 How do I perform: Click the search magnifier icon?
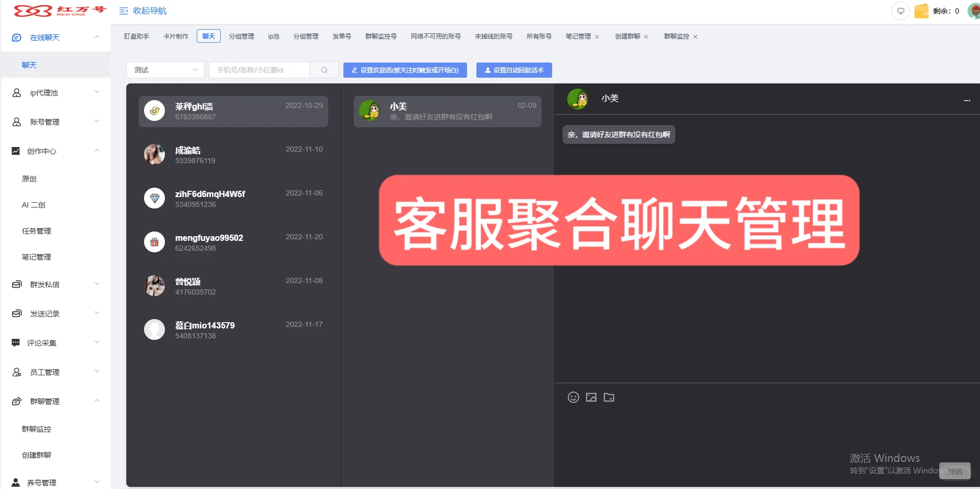point(324,69)
